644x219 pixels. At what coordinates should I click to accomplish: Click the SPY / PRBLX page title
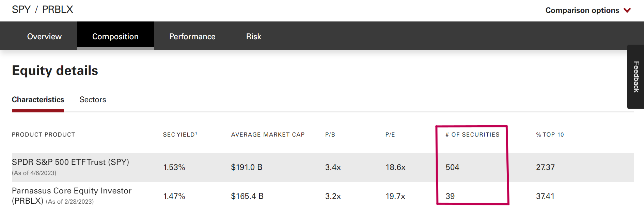tap(43, 10)
